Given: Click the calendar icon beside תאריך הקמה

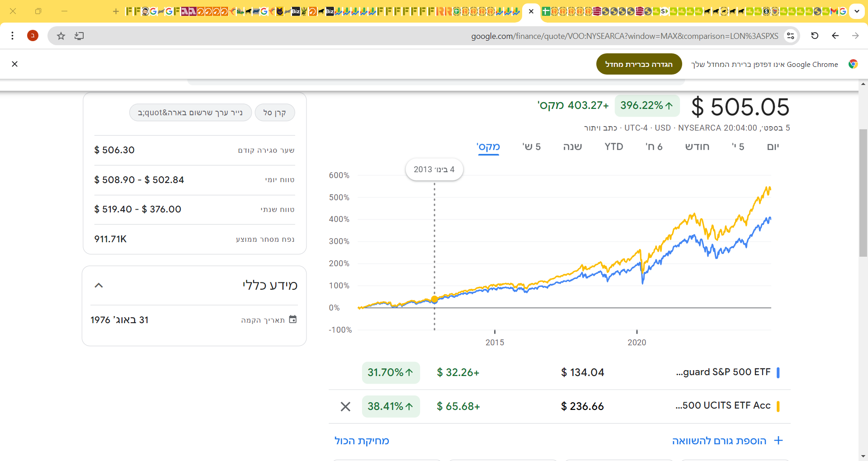Looking at the screenshot, I should point(293,320).
